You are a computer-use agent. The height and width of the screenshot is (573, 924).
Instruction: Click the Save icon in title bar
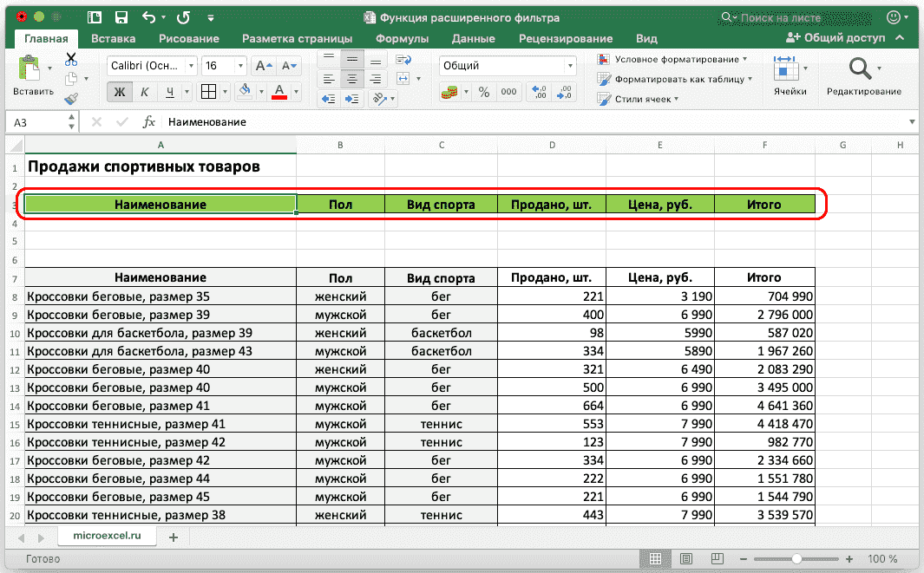pyautogui.click(x=121, y=17)
